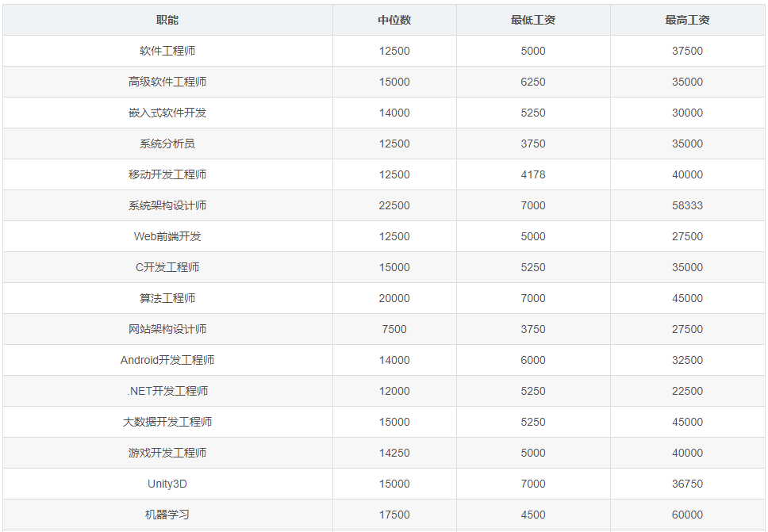The height and width of the screenshot is (532, 768).
Task: Click median 12000 for .NET开发工程师
Action: [394, 391]
